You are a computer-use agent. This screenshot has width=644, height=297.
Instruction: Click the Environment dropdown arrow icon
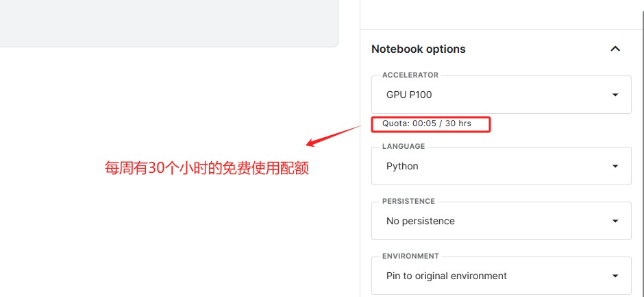(615, 276)
